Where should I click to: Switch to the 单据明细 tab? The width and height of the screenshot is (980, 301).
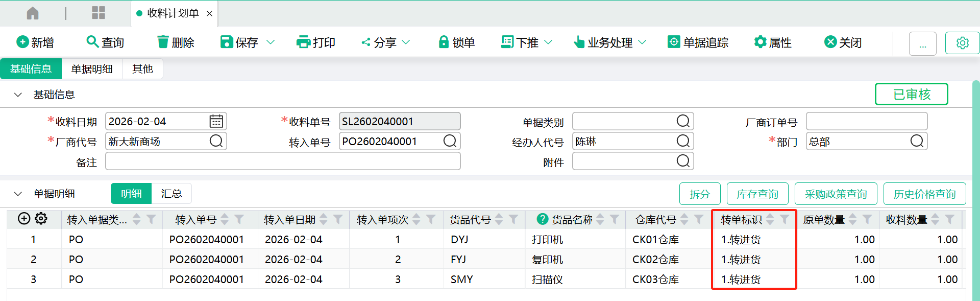pyautogui.click(x=92, y=69)
